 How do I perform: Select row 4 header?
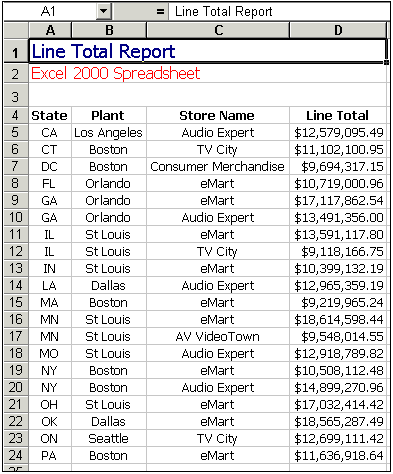(x=16, y=115)
